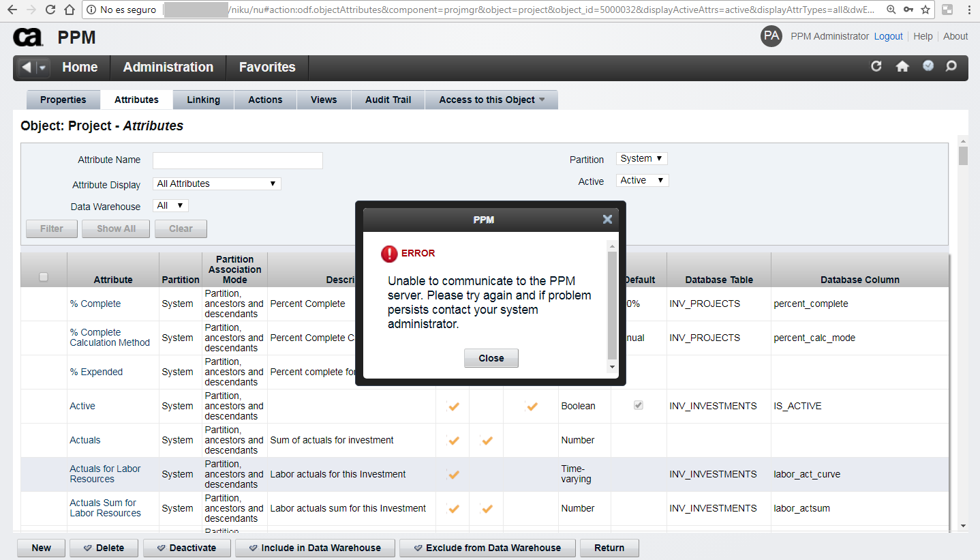Switch to the Properties tab
Image resolution: width=980 pixels, height=560 pixels.
(x=63, y=100)
